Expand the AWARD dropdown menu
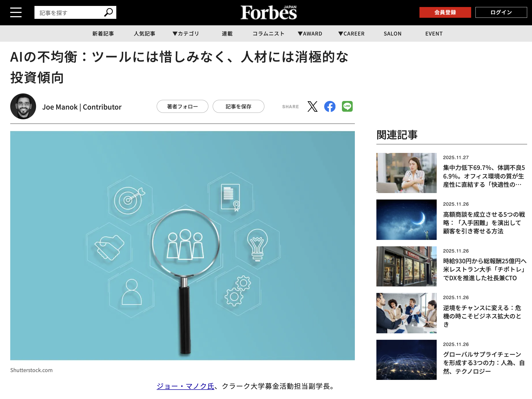 310,34
